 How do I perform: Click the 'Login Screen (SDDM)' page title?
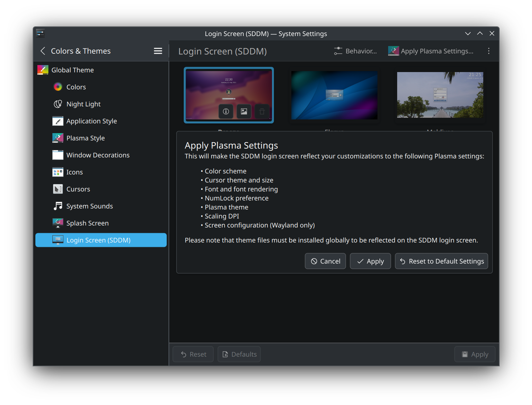223,51
